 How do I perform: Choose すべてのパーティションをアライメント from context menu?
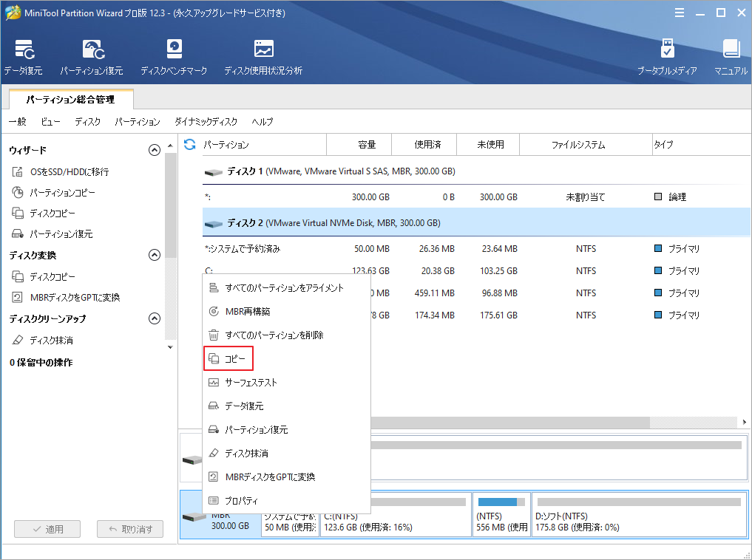(286, 288)
